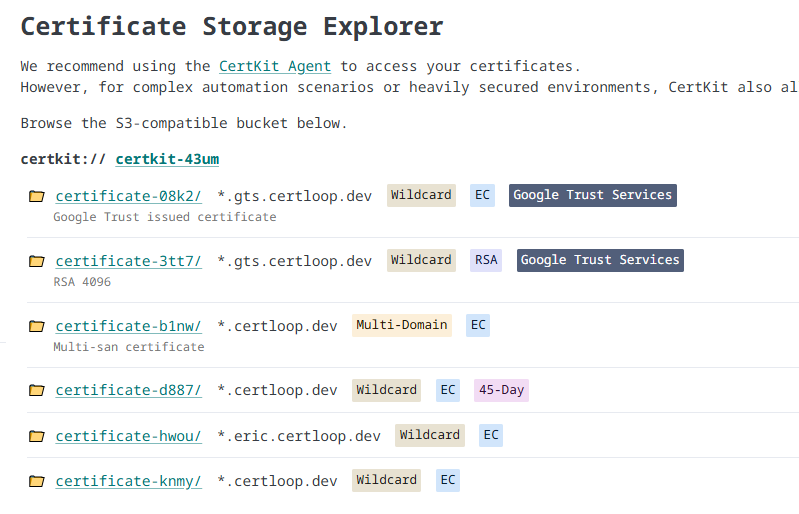Navigate to certificate-hwou/ folder

click(128, 436)
